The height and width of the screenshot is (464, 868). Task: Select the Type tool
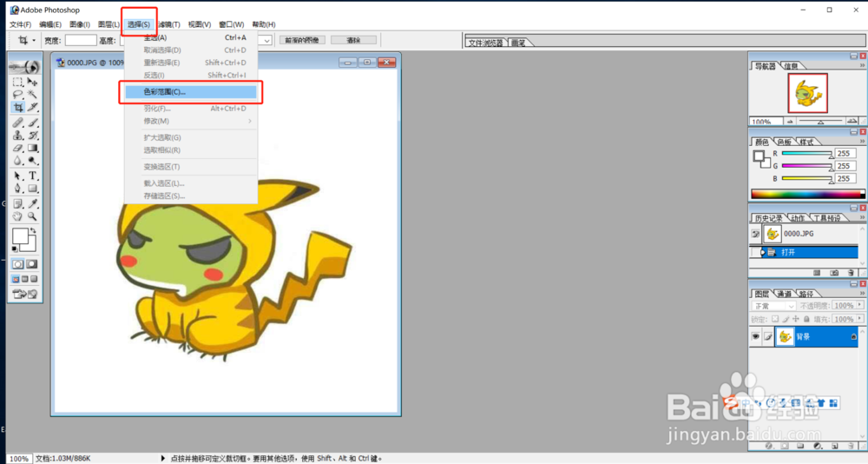(33, 176)
